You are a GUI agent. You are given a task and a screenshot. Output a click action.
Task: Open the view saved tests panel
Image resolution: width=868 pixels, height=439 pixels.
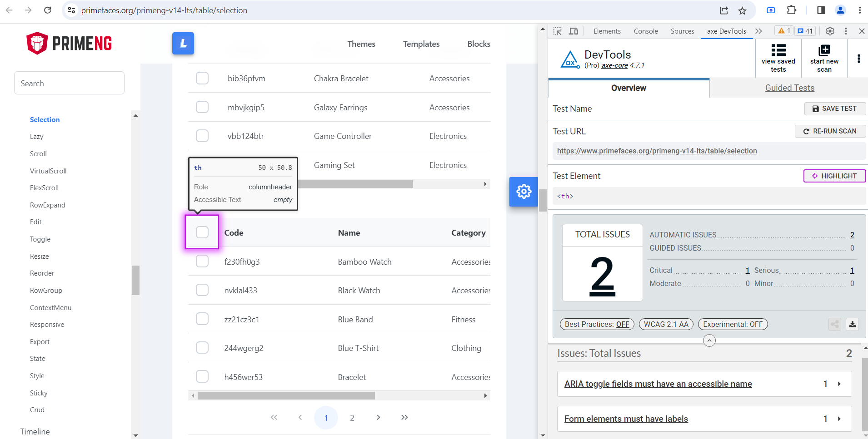click(778, 58)
